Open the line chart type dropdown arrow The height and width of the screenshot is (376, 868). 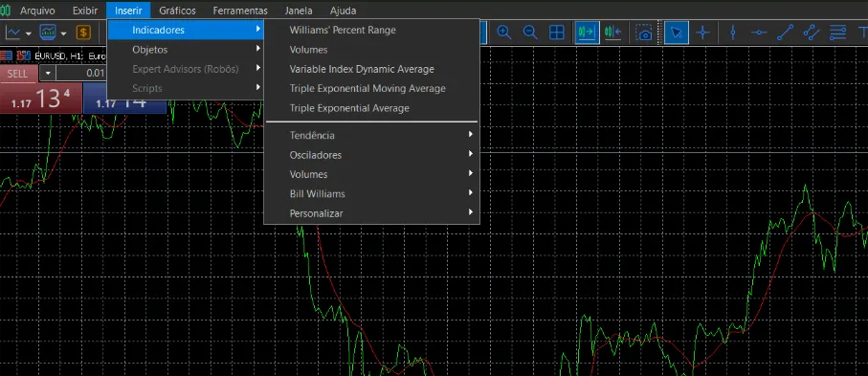[x=29, y=34]
